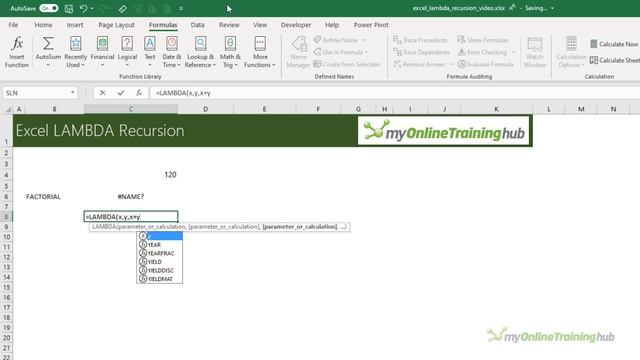Select YIELDDISC from the autocomplete list
The width and height of the screenshot is (640, 360).
click(x=160, y=270)
